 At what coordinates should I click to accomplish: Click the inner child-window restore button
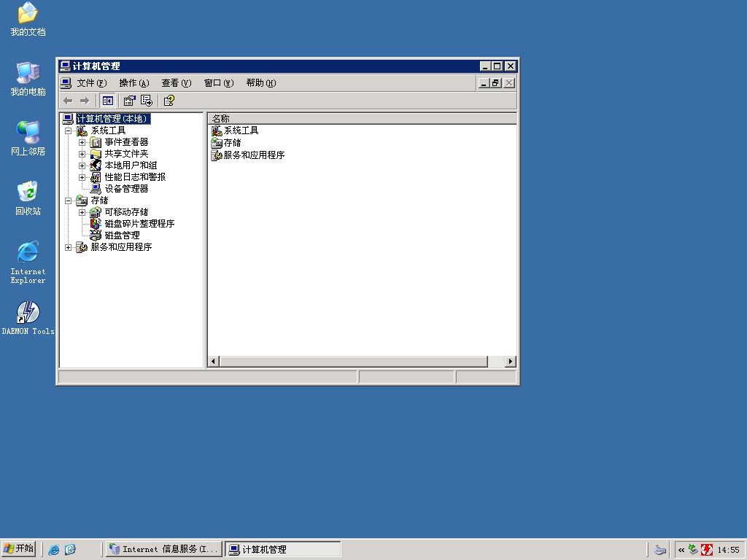pos(495,83)
